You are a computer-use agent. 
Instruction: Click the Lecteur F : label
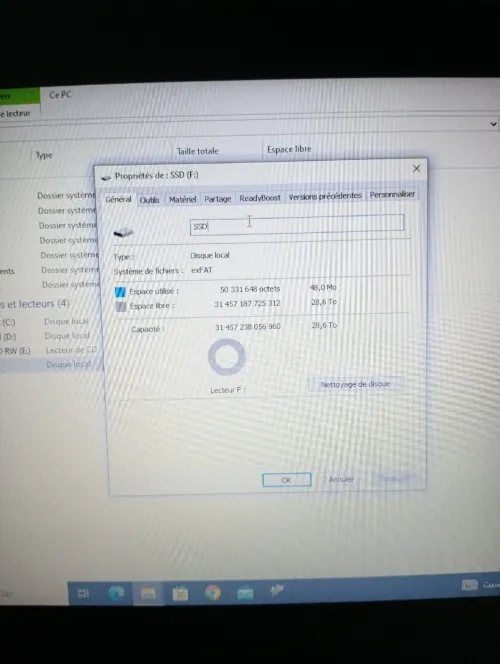(228, 390)
